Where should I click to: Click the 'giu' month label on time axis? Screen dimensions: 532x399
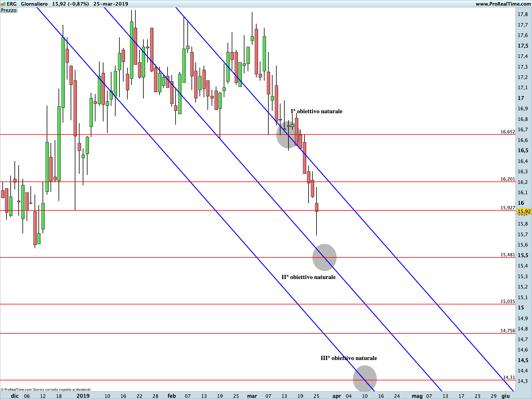505,396
